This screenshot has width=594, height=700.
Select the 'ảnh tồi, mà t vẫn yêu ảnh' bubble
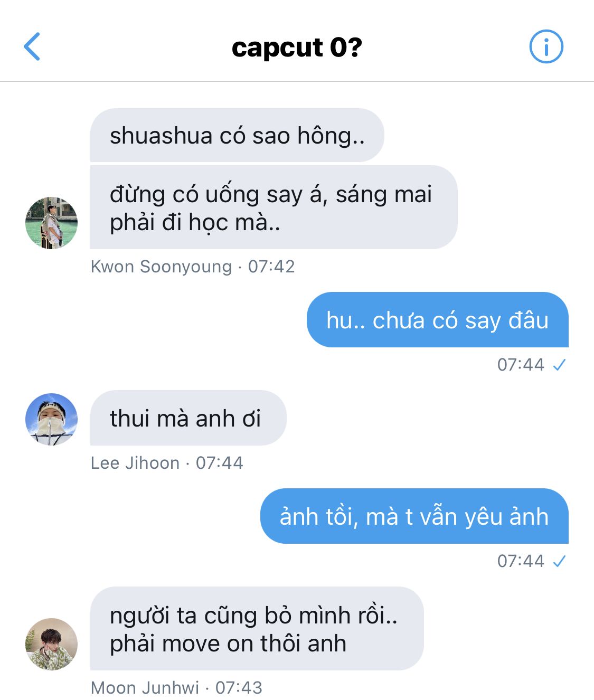414,516
